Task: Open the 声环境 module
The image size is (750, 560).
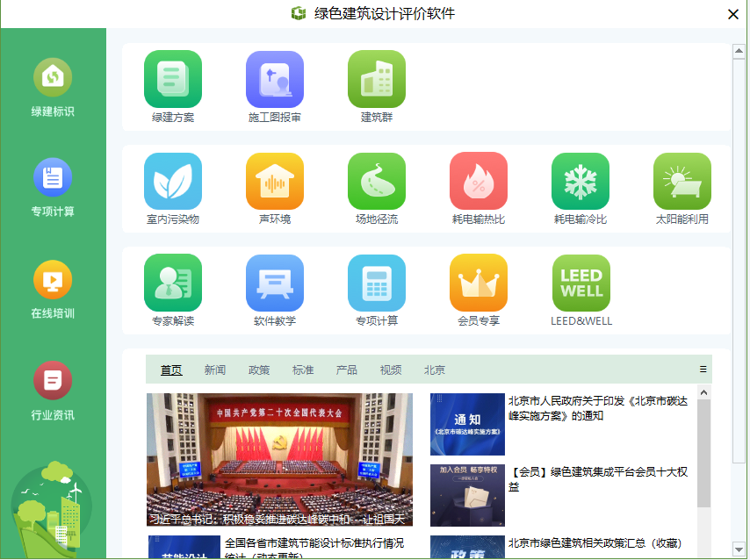Action: coord(274,186)
